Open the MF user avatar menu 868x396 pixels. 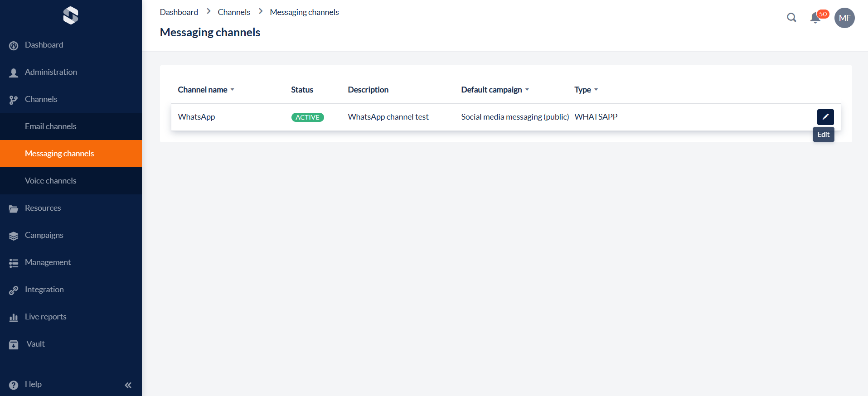click(844, 18)
